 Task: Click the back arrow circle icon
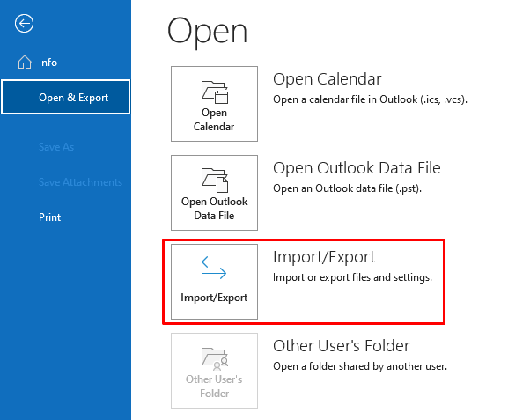pos(24,23)
